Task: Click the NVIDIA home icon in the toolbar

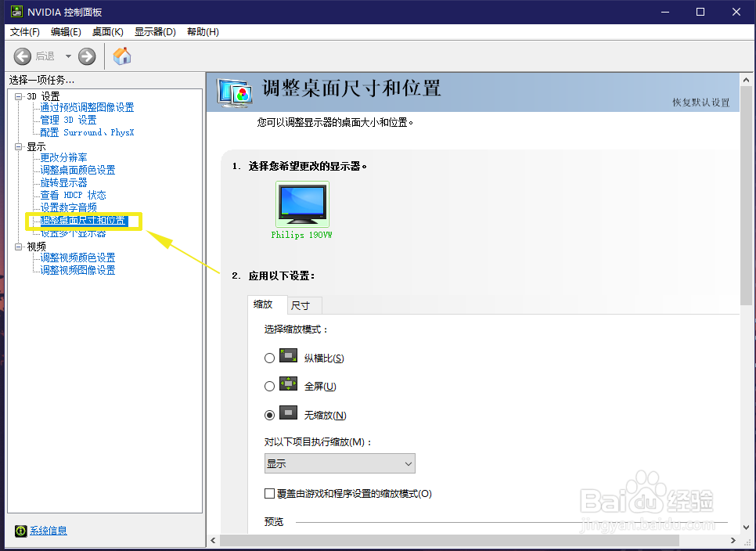Action: [122, 56]
